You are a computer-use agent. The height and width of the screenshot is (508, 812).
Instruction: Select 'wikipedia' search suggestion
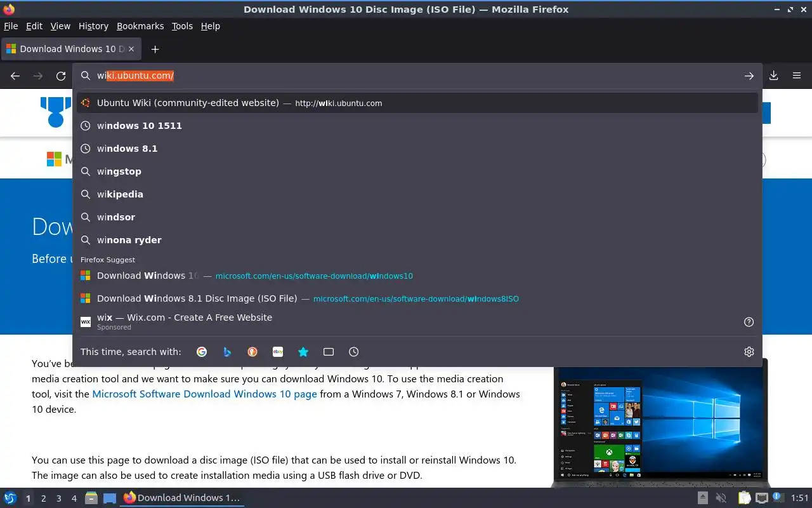(x=417, y=194)
